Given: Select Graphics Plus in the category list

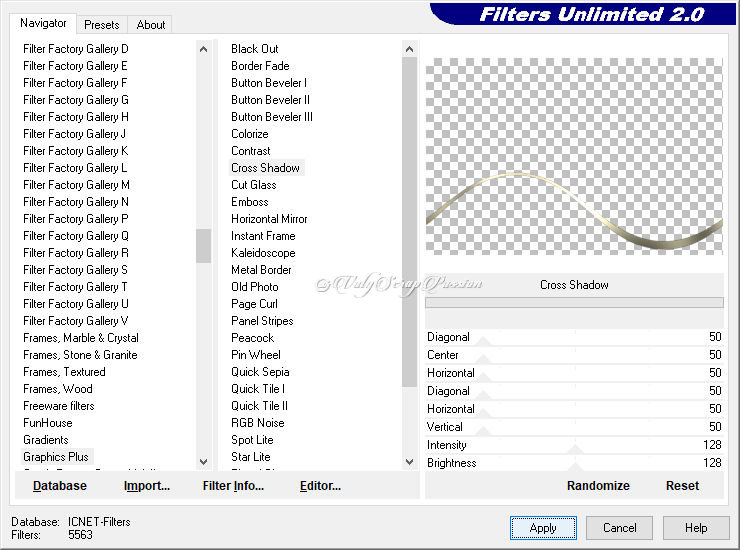Looking at the screenshot, I should click(x=56, y=457).
